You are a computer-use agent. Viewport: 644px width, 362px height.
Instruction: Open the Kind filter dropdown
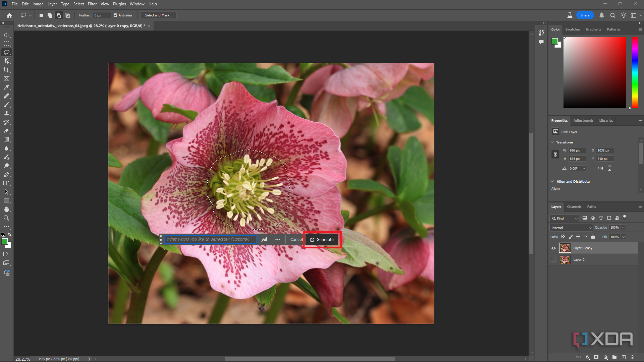(x=565, y=218)
